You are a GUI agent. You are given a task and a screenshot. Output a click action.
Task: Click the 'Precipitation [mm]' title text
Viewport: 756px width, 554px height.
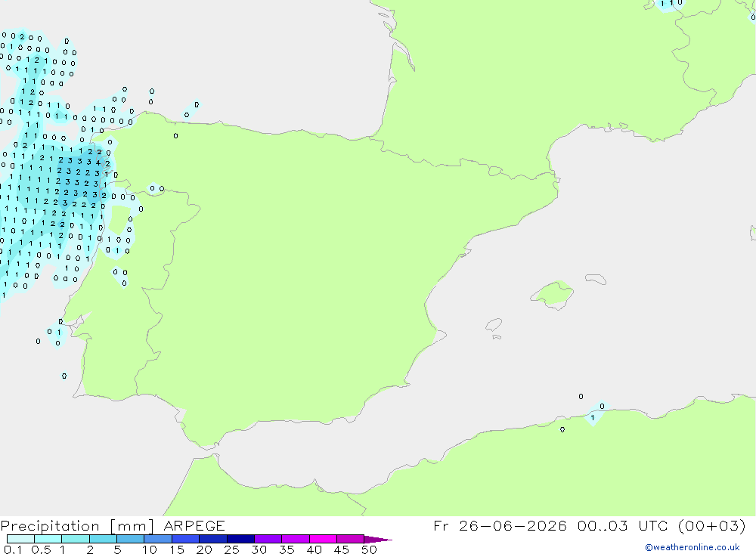pyautogui.click(x=77, y=526)
